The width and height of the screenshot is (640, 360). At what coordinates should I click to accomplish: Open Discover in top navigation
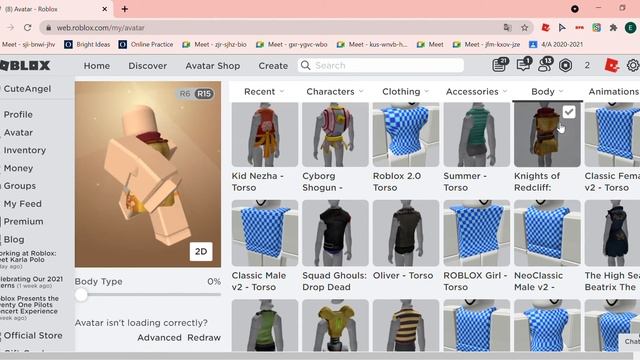(147, 66)
